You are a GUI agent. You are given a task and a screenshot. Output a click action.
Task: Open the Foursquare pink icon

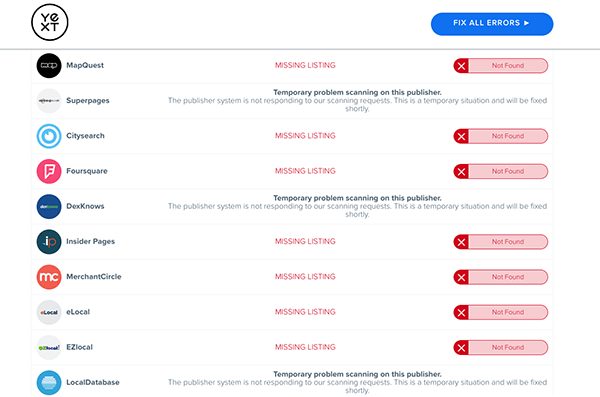pyautogui.click(x=49, y=171)
